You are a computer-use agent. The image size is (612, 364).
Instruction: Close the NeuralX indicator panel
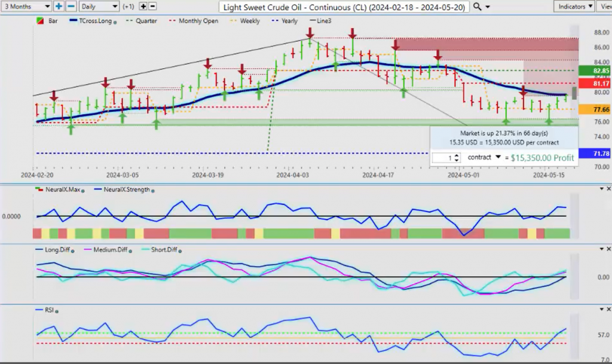(x=608, y=189)
